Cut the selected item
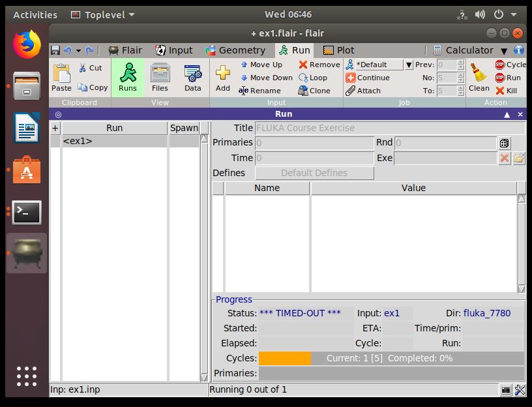The width and height of the screenshot is (532, 407). pyautogui.click(x=90, y=68)
